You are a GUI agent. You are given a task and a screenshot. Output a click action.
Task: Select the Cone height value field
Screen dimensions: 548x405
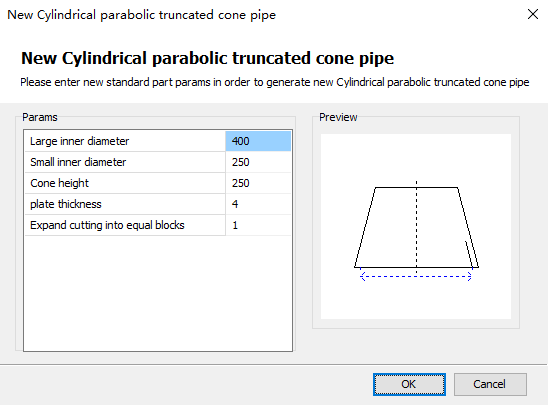258,183
